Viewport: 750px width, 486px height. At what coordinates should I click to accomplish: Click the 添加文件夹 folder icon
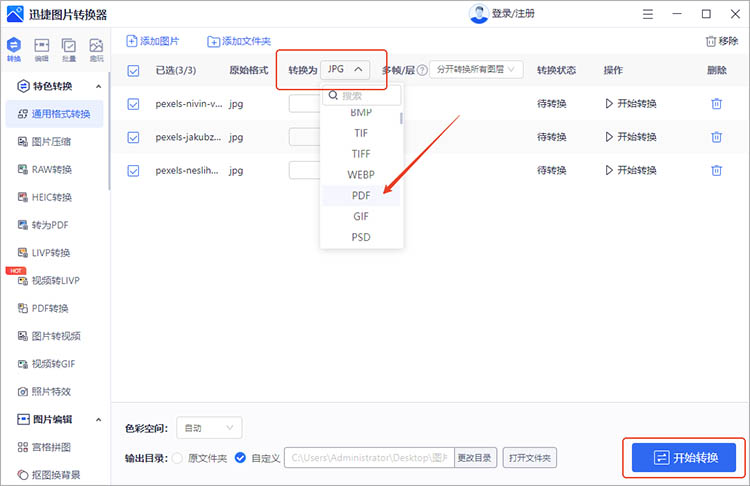click(x=213, y=42)
